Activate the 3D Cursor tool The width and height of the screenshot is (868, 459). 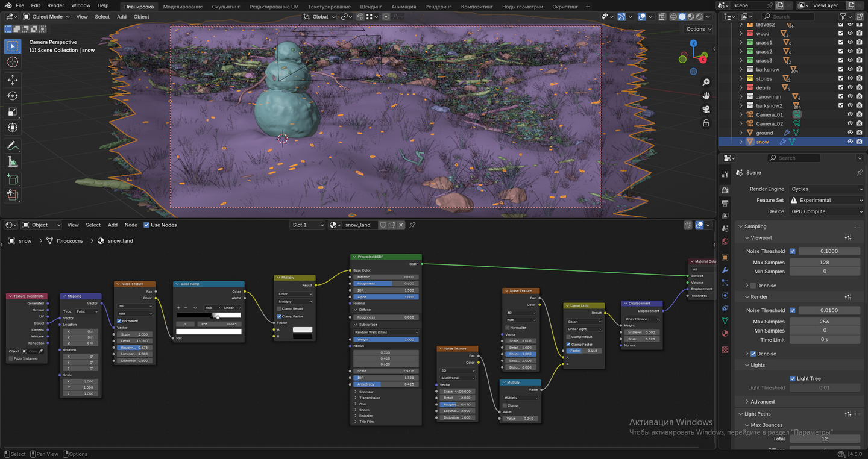pyautogui.click(x=13, y=63)
